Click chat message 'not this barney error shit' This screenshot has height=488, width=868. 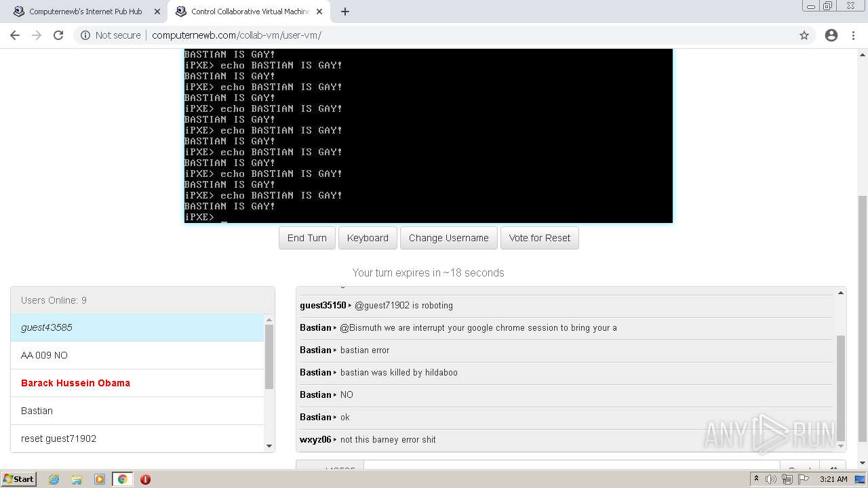[x=388, y=439]
